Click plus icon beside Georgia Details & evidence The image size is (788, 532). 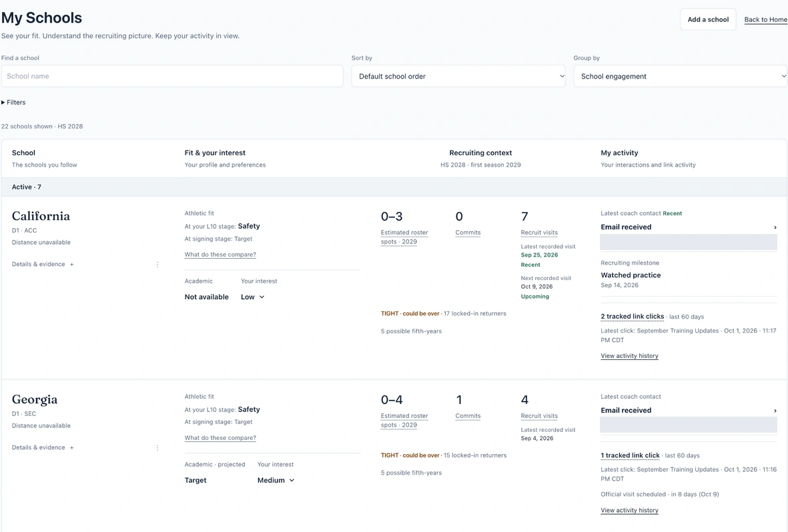pos(71,447)
